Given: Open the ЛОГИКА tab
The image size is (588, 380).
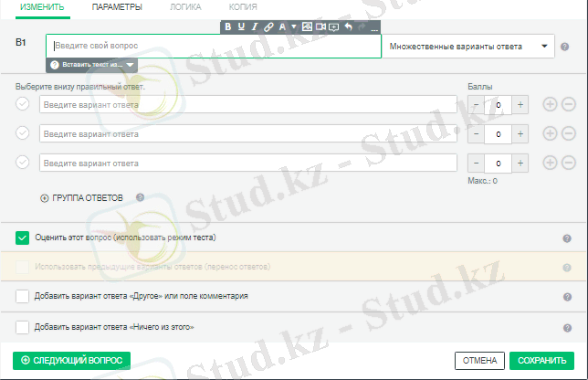Looking at the screenshot, I should (x=185, y=7).
